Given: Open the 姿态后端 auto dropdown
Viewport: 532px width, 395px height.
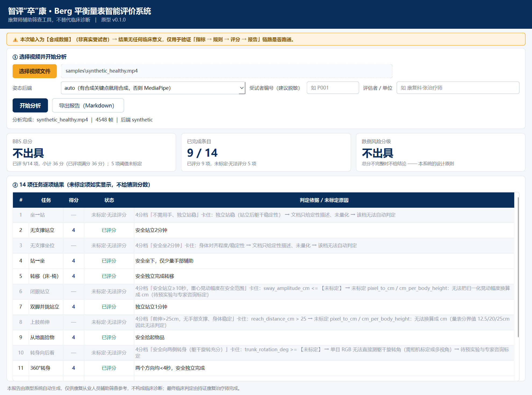Looking at the screenshot, I should coord(153,88).
